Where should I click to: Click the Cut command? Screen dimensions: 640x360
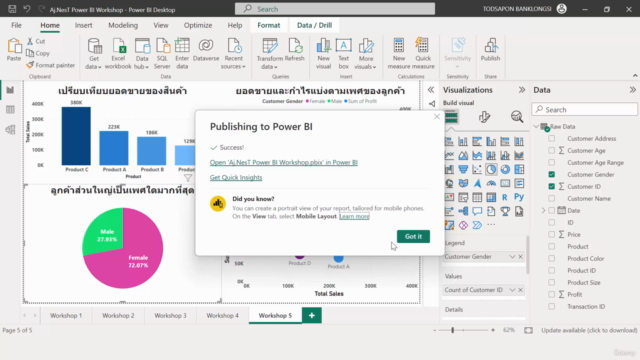point(36,41)
